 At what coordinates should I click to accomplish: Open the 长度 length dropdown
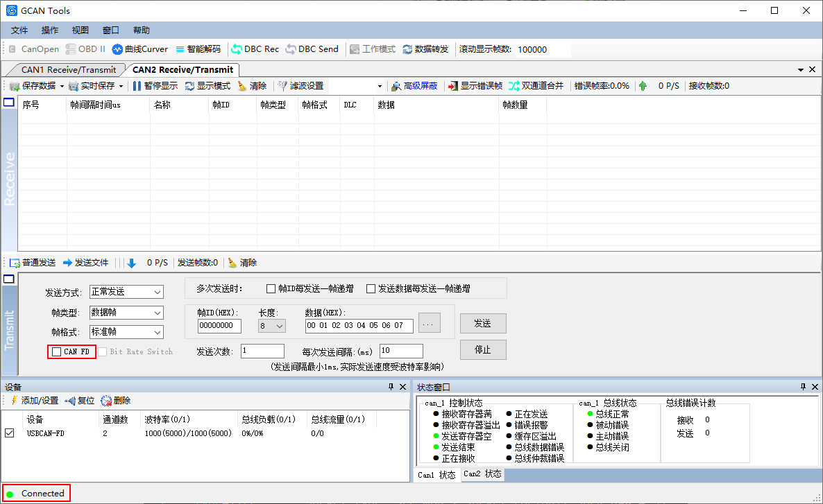(x=272, y=326)
